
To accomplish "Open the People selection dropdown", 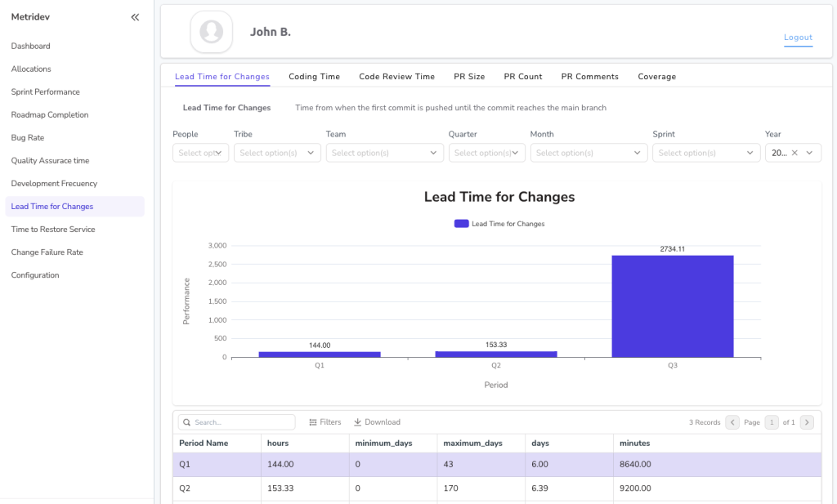I will 200,152.
